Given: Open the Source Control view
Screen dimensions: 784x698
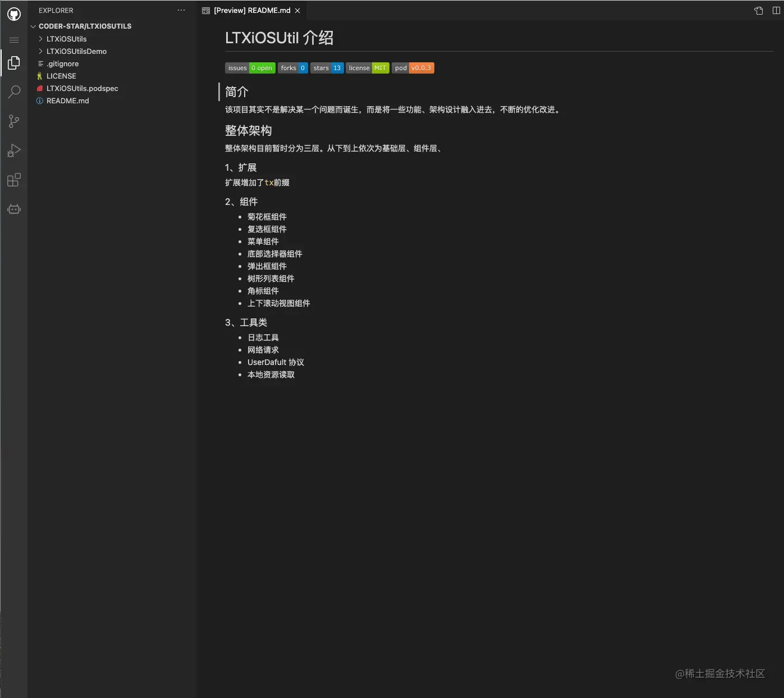Looking at the screenshot, I should click(13, 121).
